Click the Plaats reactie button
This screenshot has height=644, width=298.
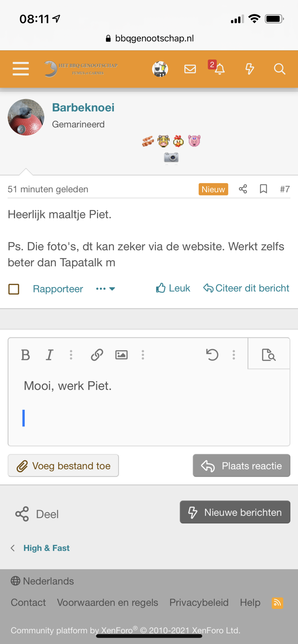tap(241, 466)
